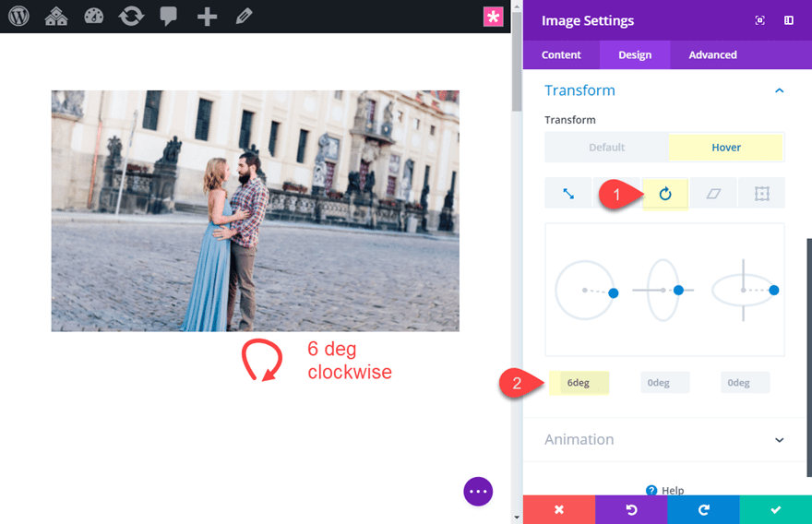Viewport: 812px width, 524px height.
Task: Collapse the Transform section
Action: point(779,90)
